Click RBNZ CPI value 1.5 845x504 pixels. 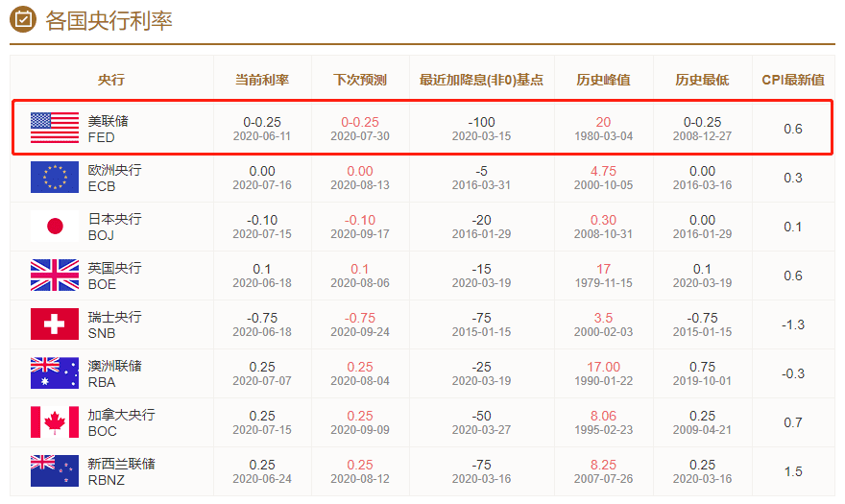pos(793,472)
